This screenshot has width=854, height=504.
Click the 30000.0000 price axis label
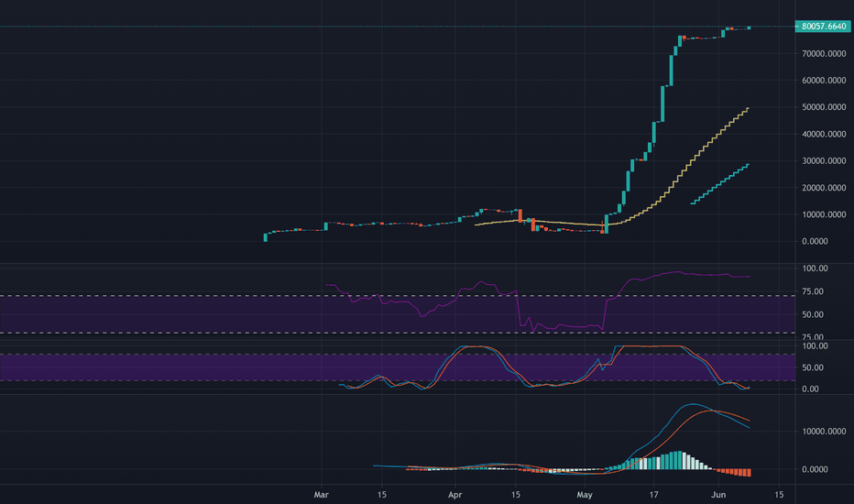824,160
